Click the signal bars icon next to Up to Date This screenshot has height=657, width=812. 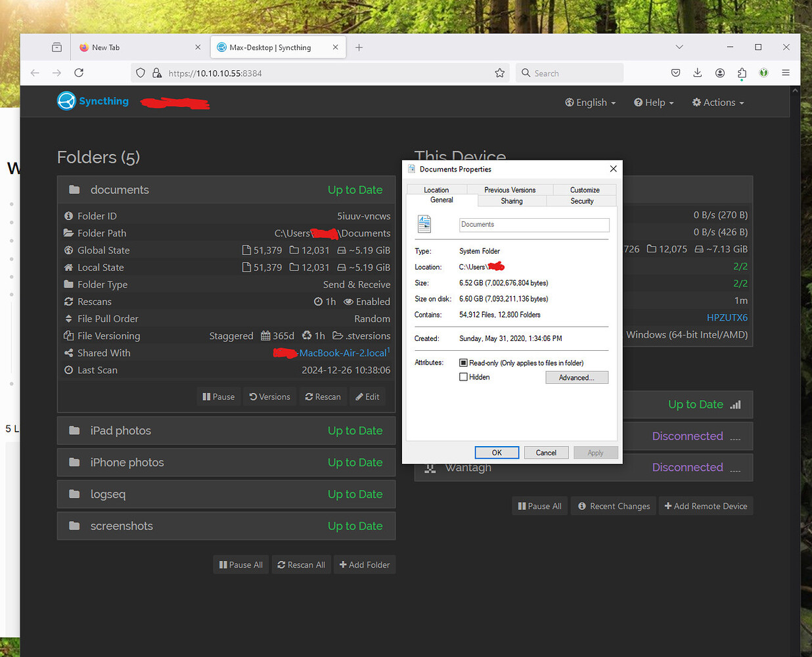pyautogui.click(x=735, y=405)
